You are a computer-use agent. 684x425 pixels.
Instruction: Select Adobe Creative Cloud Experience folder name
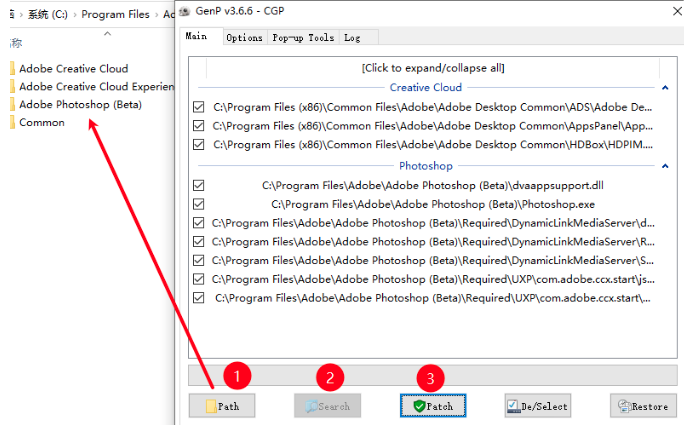point(96,86)
